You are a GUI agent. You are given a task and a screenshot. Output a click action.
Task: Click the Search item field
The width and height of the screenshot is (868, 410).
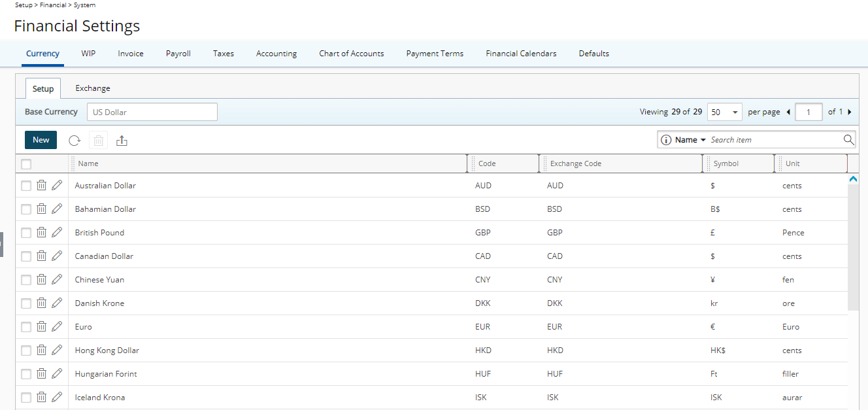[775, 140]
